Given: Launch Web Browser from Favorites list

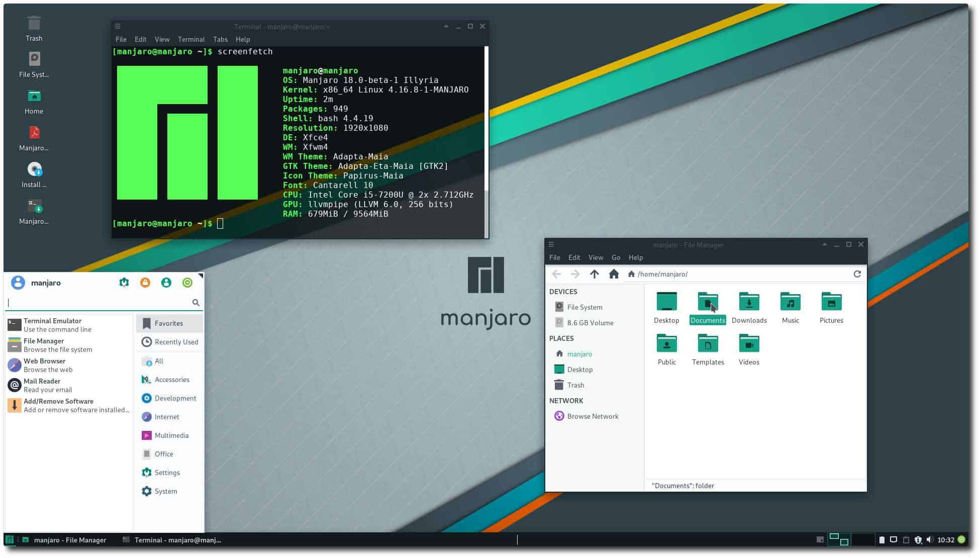Looking at the screenshot, I should pos(69,365).
